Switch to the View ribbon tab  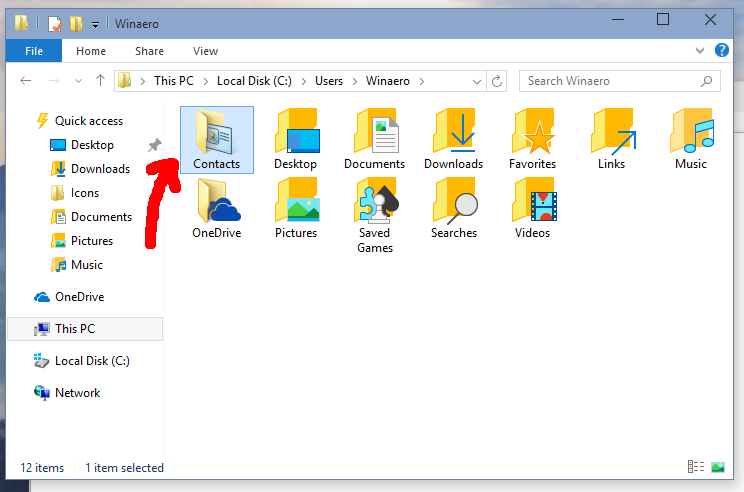(x=205, y=51)
